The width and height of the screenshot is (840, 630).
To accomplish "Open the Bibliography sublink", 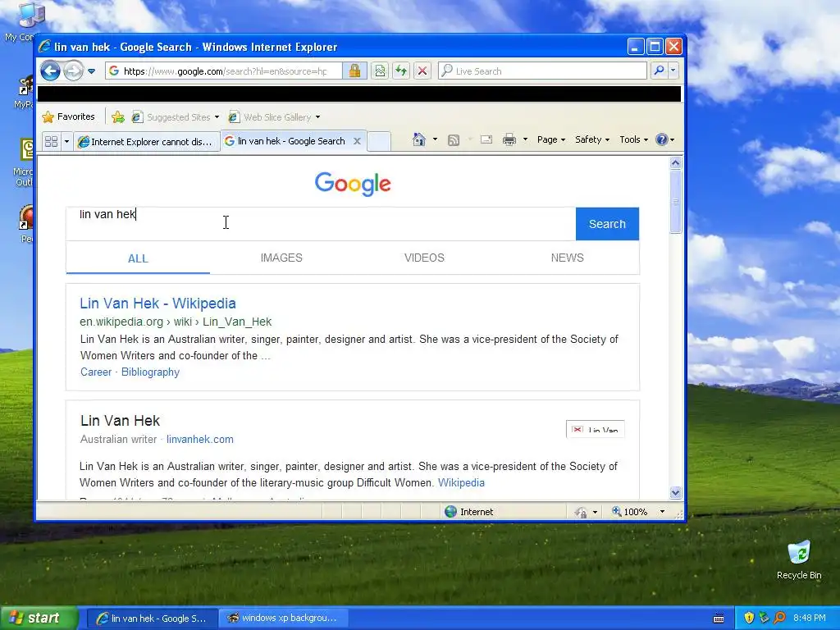I will click(151, 372).
